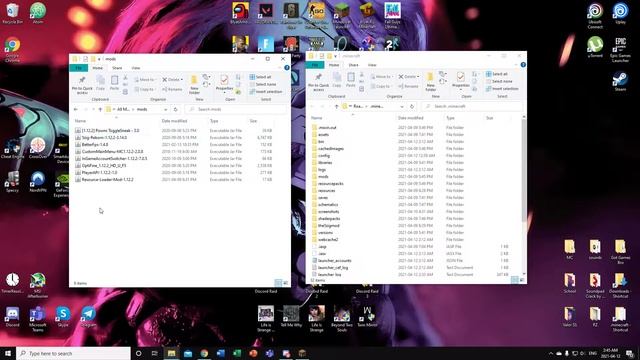Click Paste icon in mods window ribbon
Screen dimensions: 640x360
pyautogui.click(x=115, y=83)
